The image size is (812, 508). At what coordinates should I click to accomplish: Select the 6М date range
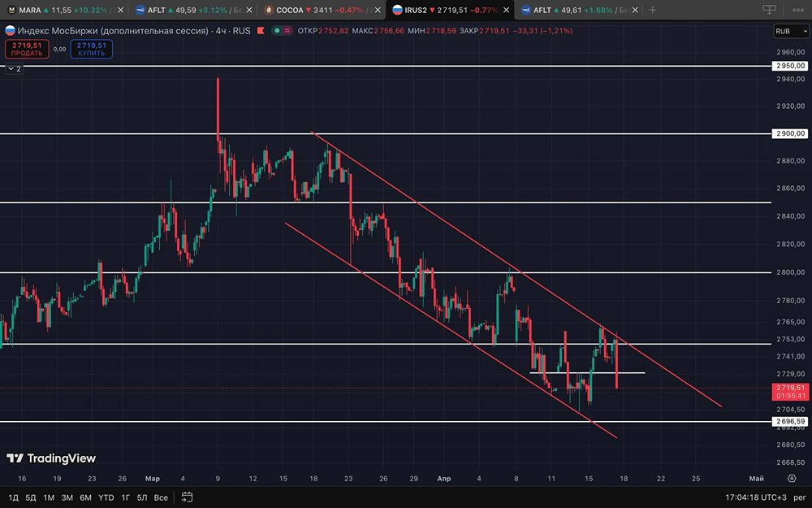(85, 497)
